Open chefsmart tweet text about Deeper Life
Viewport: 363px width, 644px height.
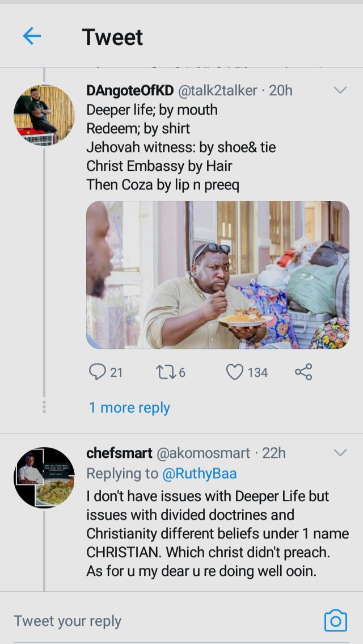218,533
